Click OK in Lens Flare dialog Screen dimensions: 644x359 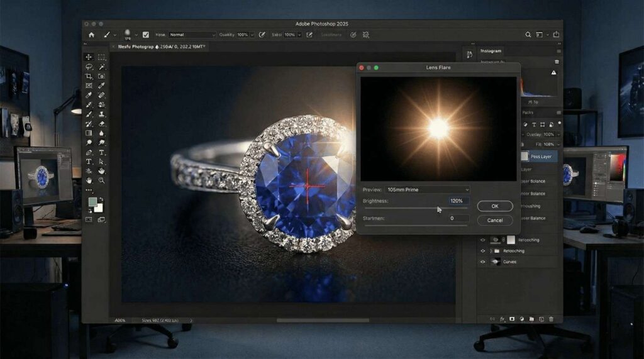[495, 206]
